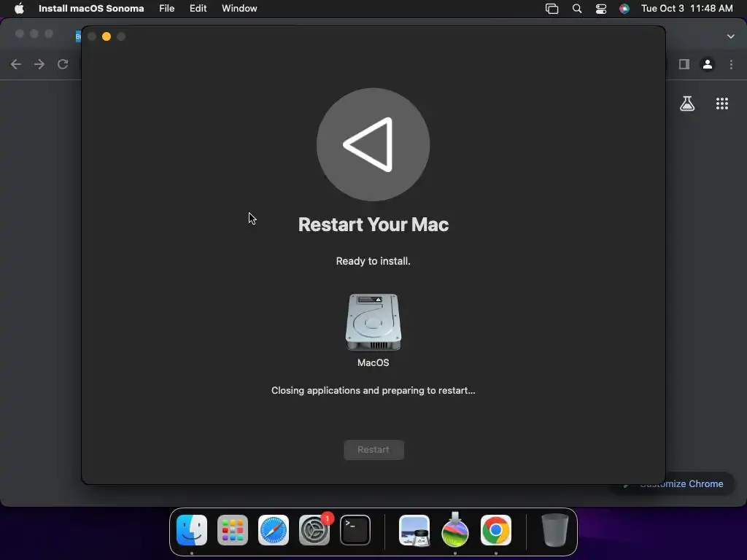Screen dimensions: 747x560
Task: Click the Closing applications status text
Action: point(373,391)
